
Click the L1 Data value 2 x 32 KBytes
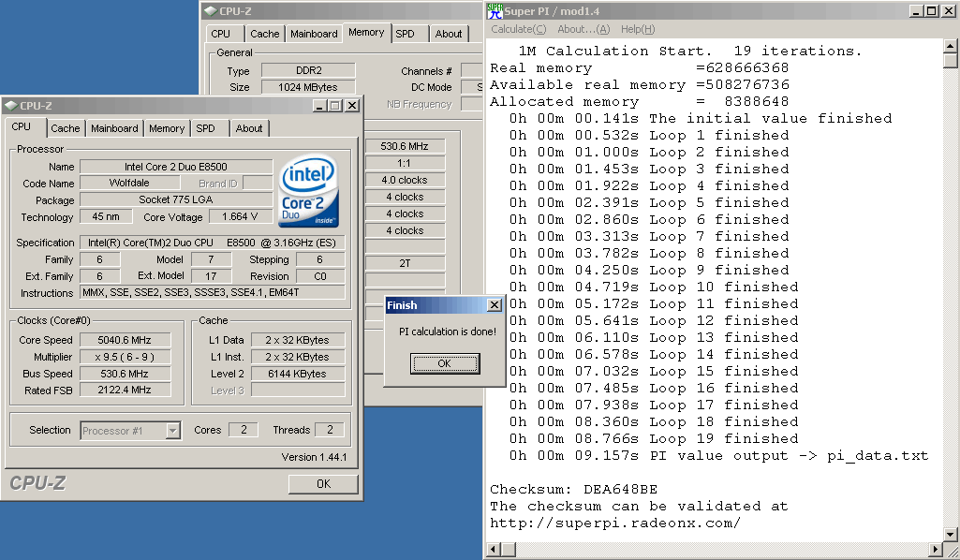(x=298, y=340)
